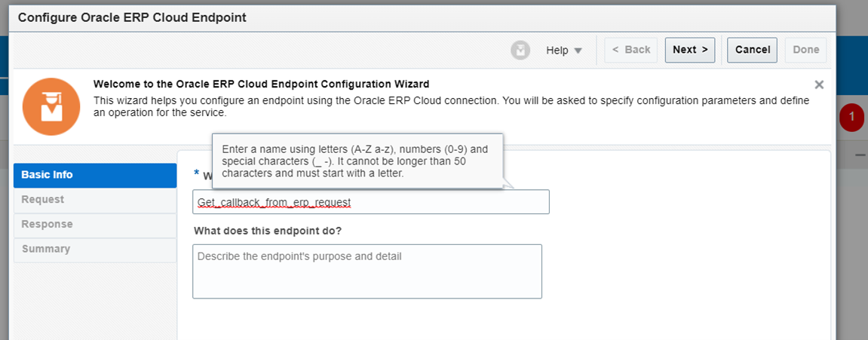The height and width of the screenshot is (340, 868).
Task: Click the Configure Oracle ERP Cloud Endpoint title
Action: [132, 18]
